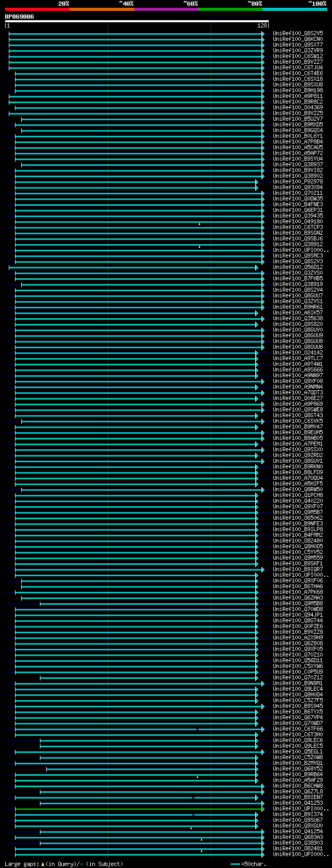Click the white query sequence ruler bar
The width and height of the screenshot is (332, 868).
click(137, 21)
